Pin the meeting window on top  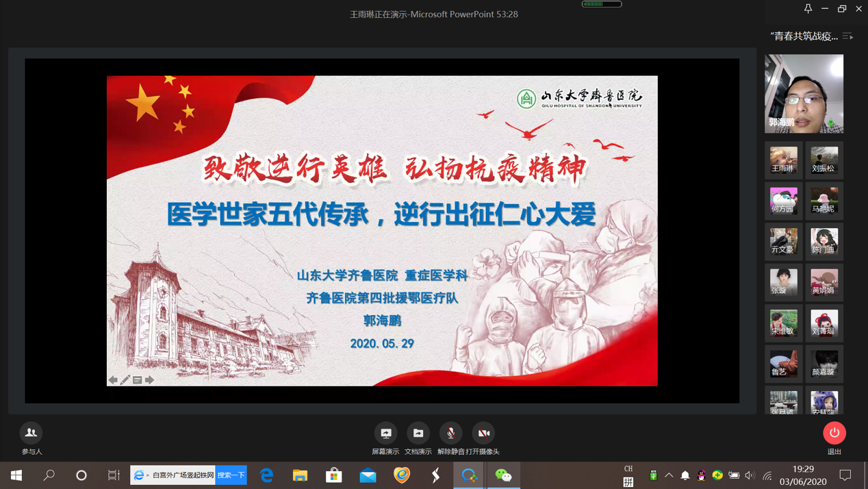808,9
